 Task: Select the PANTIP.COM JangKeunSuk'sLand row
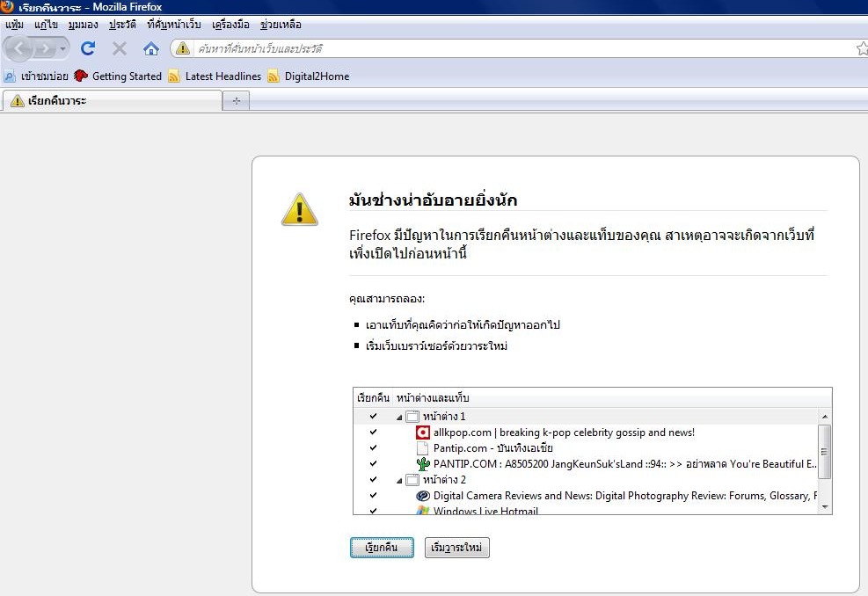coord(586,464)
